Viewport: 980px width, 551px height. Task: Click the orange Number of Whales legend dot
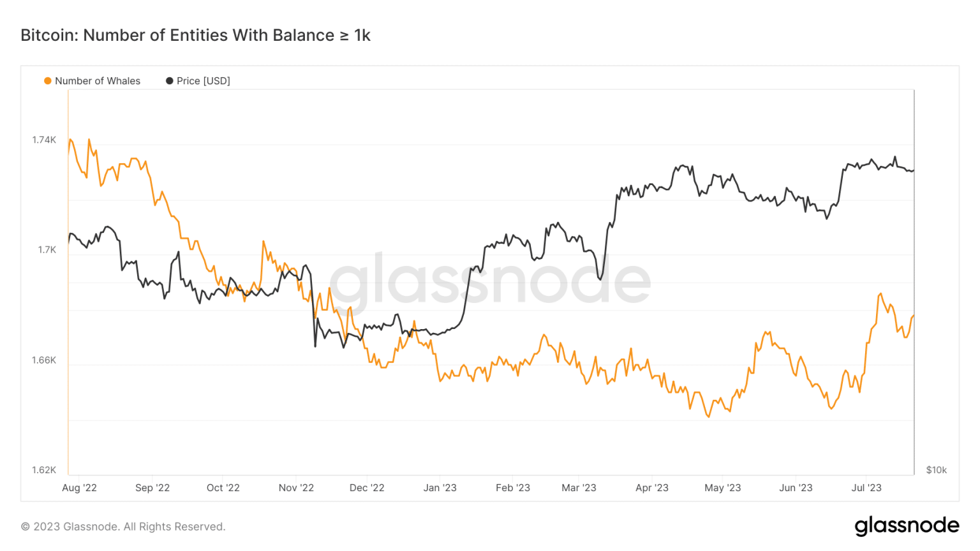(x=48, y=81)
